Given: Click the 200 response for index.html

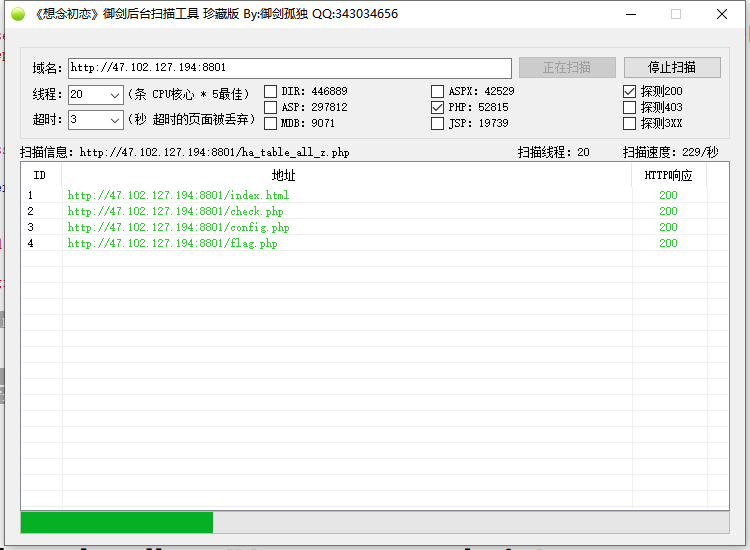Looking at the screenshot, I should 668,195.
